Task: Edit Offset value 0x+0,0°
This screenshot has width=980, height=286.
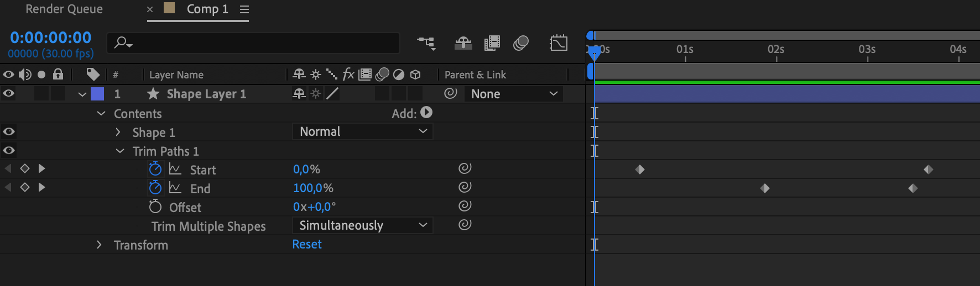Action: pos(314,206)
